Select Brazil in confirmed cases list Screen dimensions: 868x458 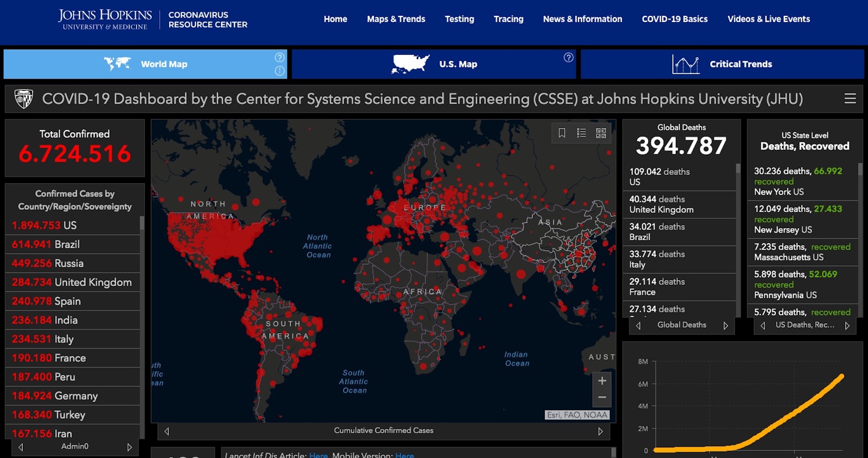tap(68, 245)
